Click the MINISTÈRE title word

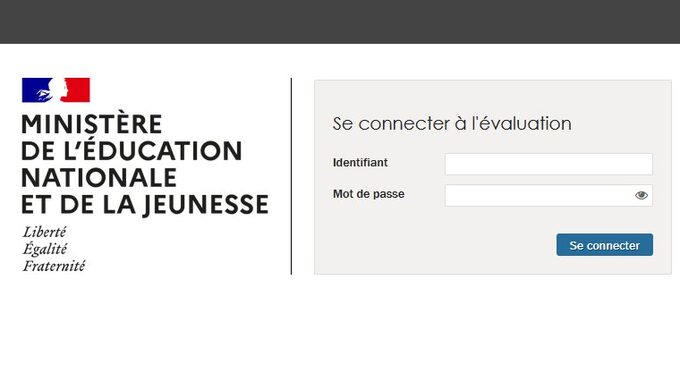tap(92, 124)
